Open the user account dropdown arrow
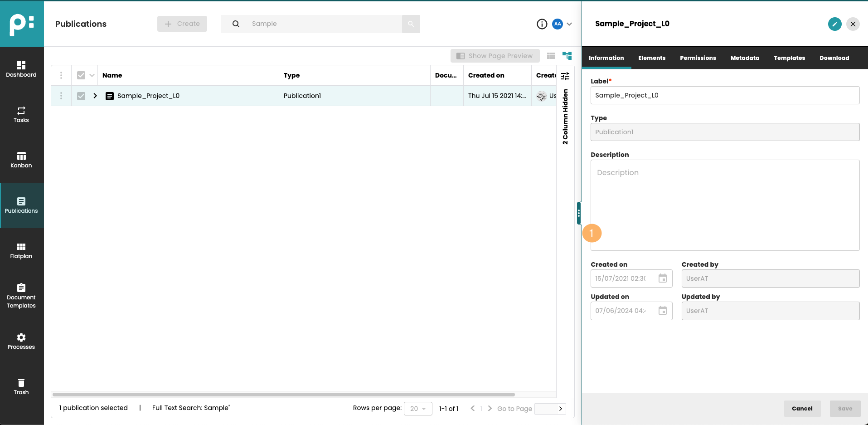868x425 pixels. 569,24
